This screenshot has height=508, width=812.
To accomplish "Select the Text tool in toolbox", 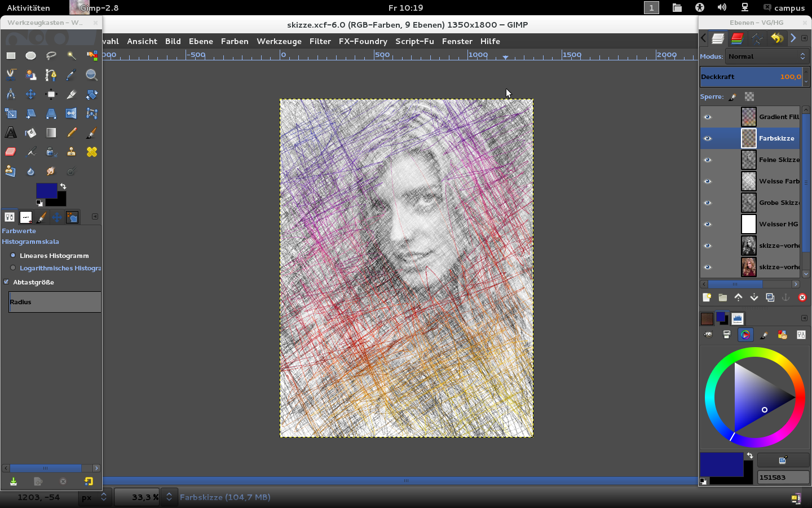I will pos(11,133).
